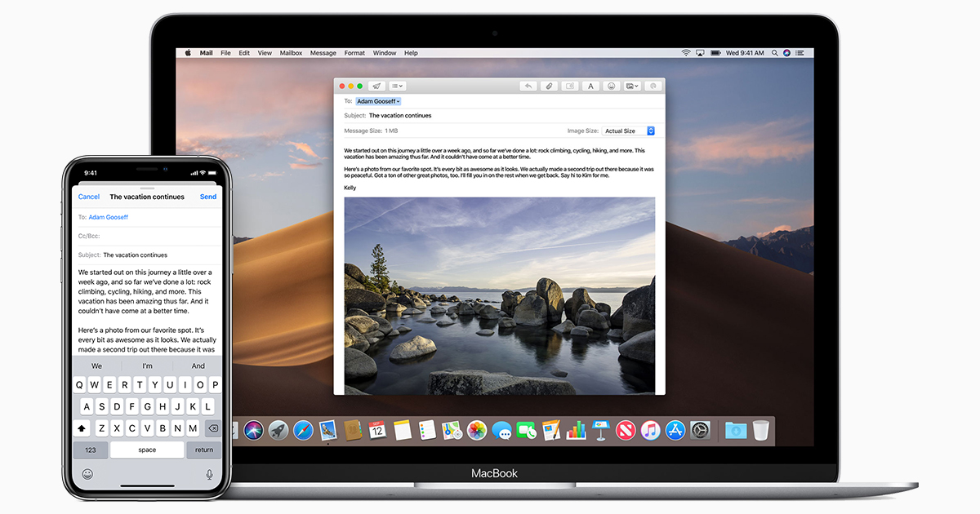Click the paperclip attachment icon
Viewport: 980px width, 514px height.
(x=550, y=86)
